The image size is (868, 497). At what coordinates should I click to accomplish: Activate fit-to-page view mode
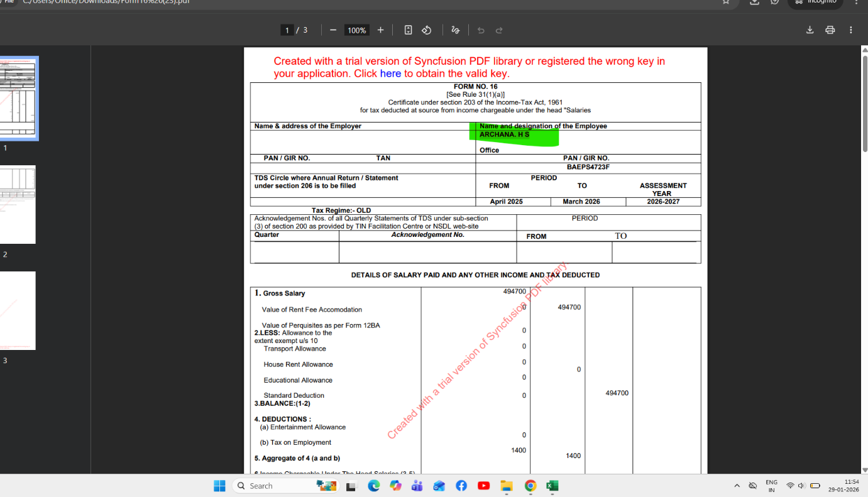409,30
